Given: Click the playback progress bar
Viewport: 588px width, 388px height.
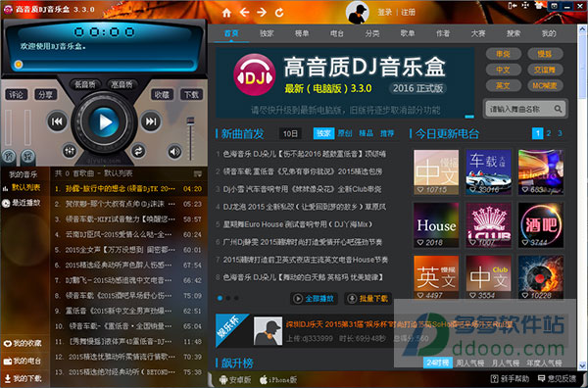Looking at the screenshot, I should point(104,65).
